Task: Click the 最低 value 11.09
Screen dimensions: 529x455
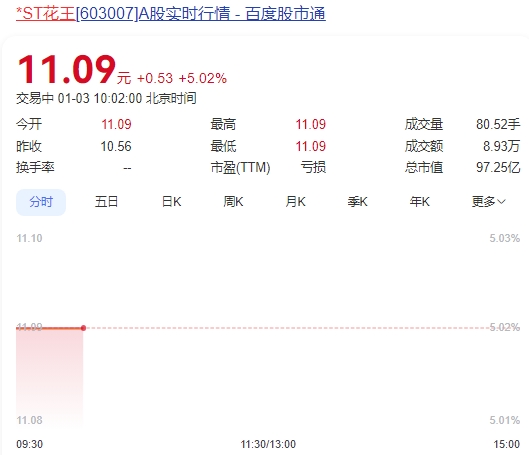Action: coord(311,146)
